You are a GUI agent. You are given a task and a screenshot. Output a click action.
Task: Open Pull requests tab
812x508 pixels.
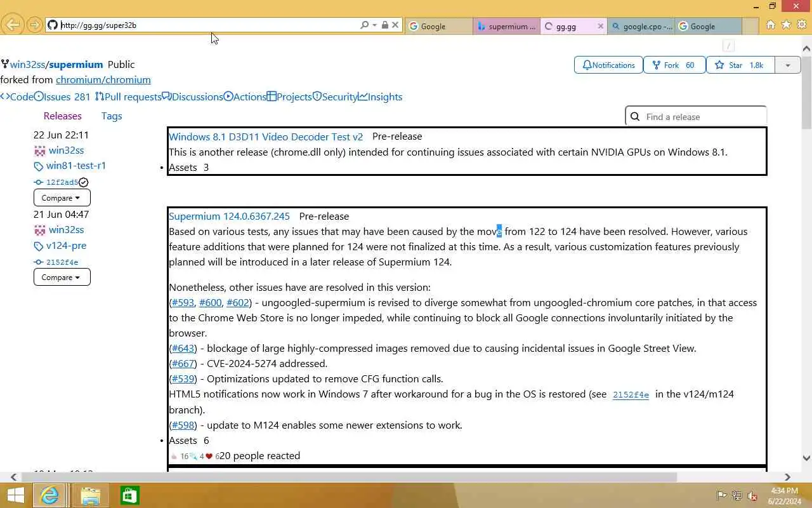pos(128,97)
